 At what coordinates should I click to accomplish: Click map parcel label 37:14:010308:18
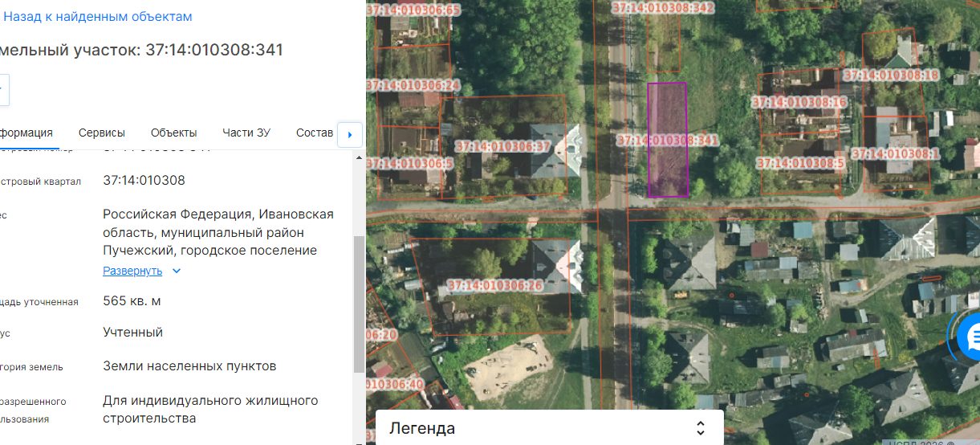(x=890, y=75)
